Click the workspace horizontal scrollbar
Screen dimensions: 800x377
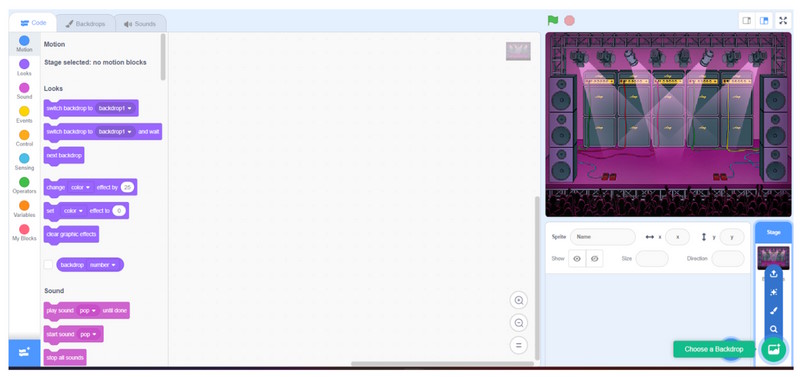[x=442, y=364]
